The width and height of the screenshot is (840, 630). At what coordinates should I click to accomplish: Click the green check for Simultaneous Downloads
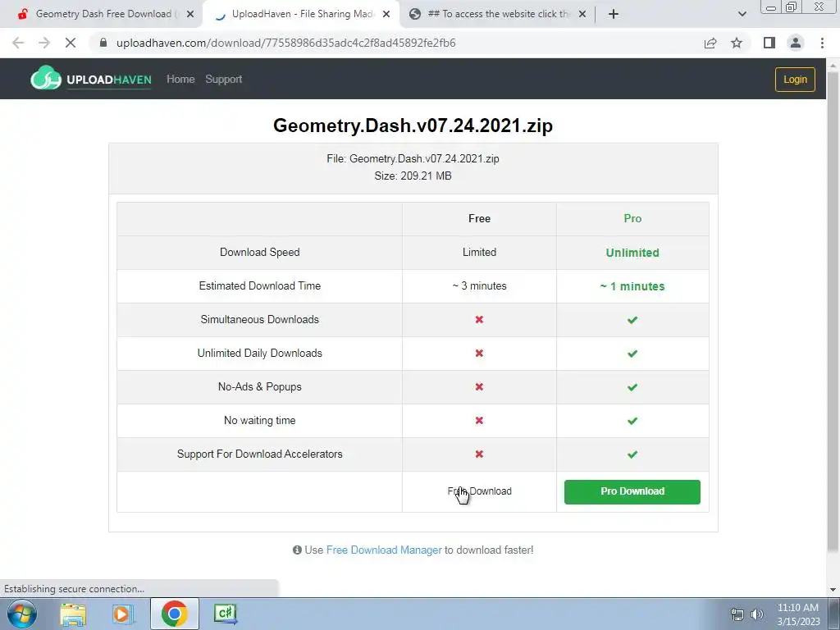[x=632, y=320]
